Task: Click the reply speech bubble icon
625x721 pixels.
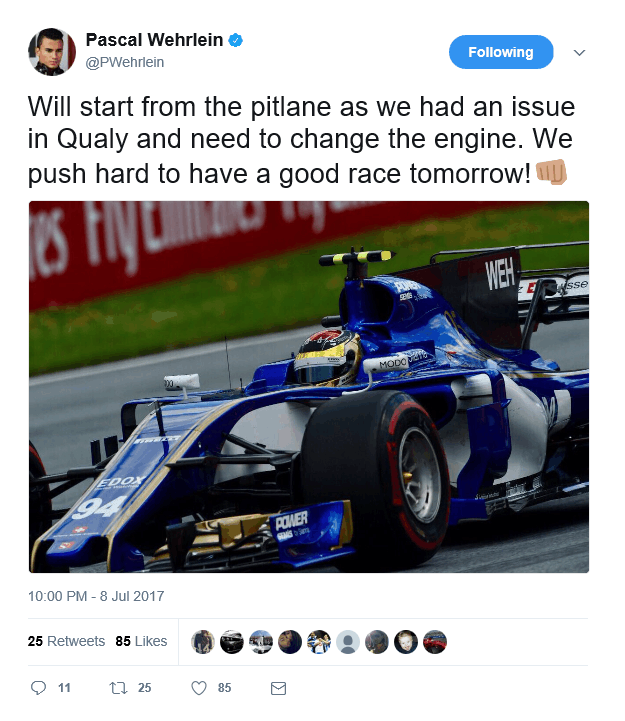Action: (x=38, y=687)
